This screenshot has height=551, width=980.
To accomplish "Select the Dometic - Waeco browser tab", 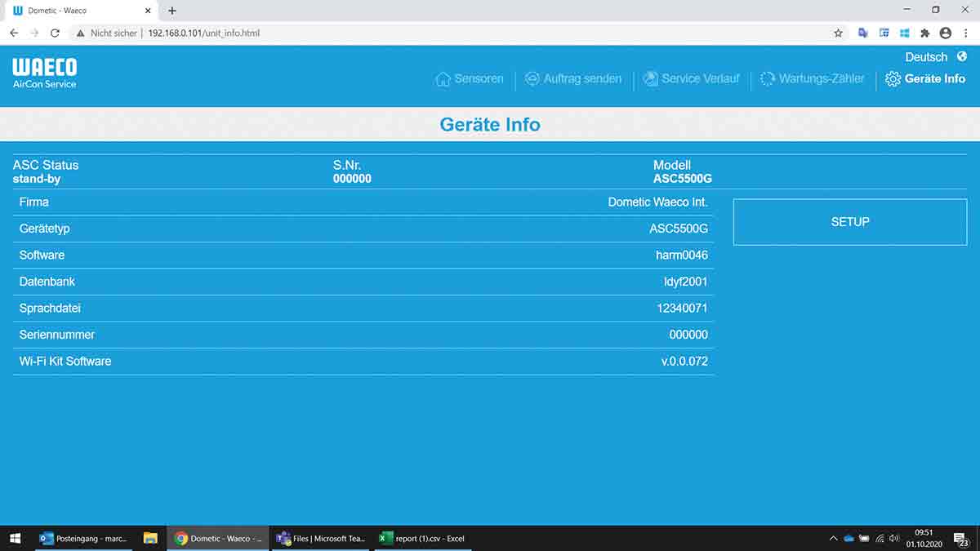I will pyautogui.click(x=82, y=11).
